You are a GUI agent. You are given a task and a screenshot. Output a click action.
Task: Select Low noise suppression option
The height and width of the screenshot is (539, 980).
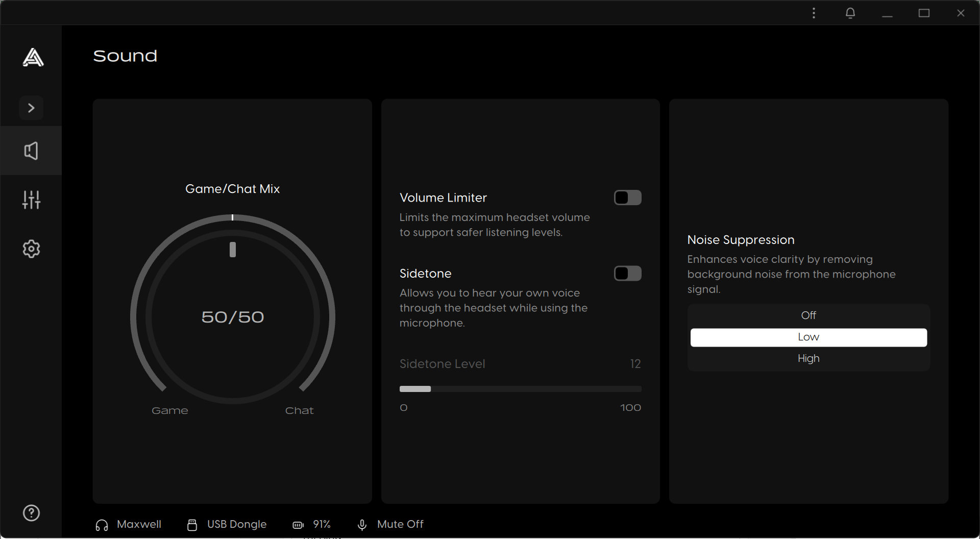click(x=808, y=337)
